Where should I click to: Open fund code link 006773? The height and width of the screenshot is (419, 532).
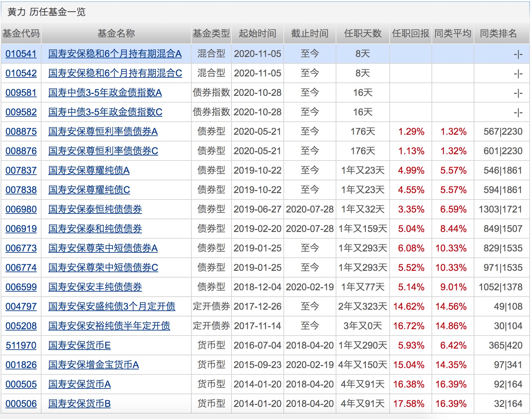(x=21, y=248)
